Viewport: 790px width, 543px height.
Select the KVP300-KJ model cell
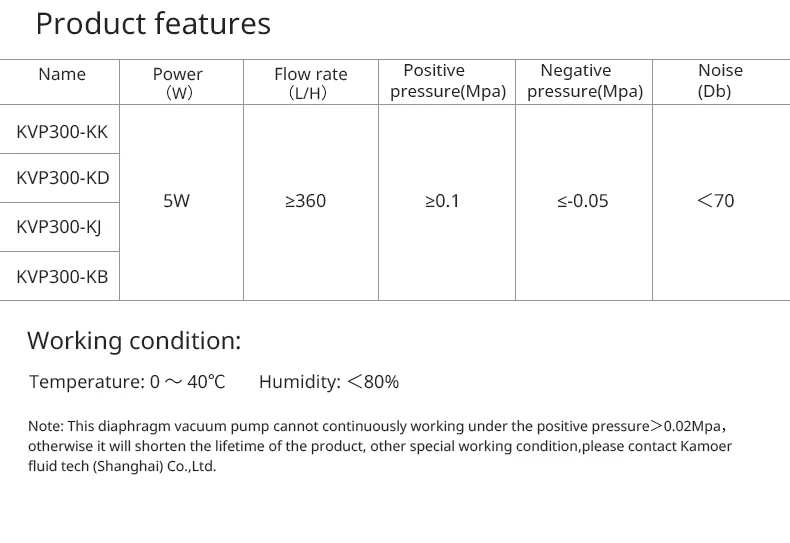pos(59,227)
